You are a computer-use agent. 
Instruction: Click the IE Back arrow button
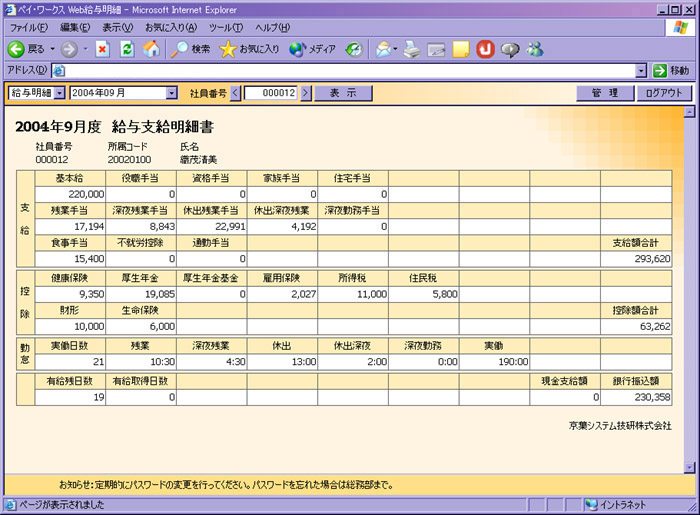17,48
